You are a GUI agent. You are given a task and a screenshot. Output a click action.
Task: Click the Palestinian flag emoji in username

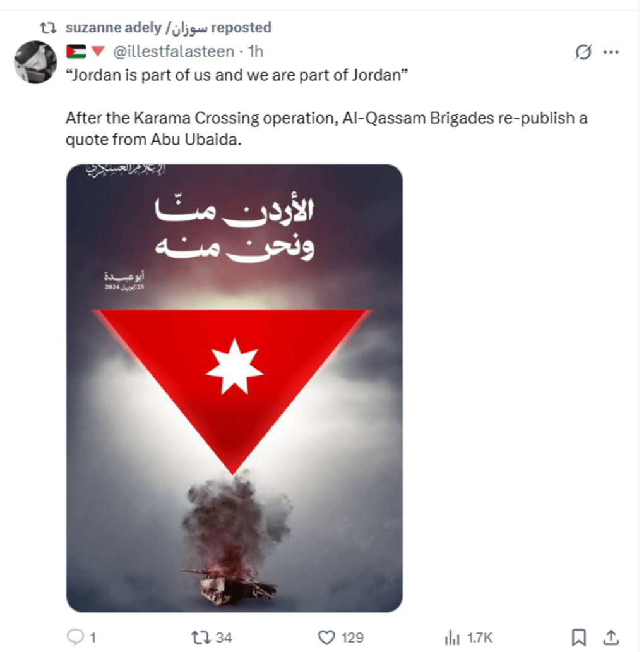pos(76,52)
